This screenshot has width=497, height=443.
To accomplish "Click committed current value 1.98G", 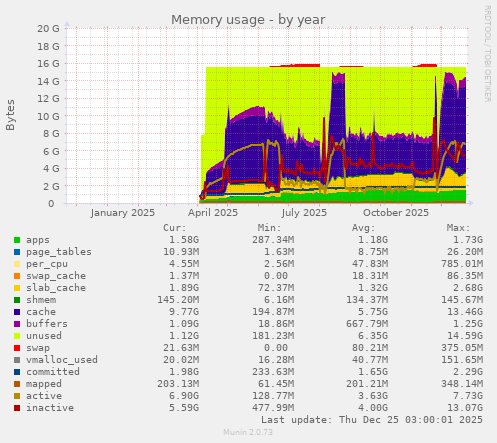I will [x=184, y=372].
